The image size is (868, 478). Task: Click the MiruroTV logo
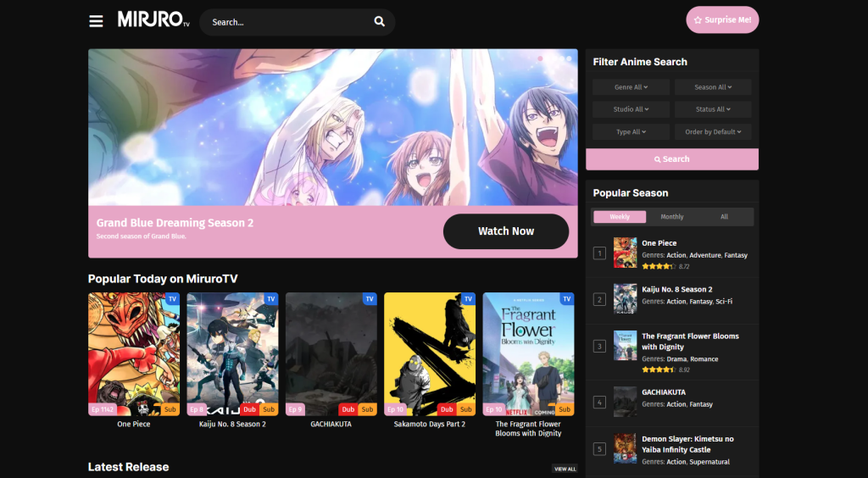click(153, 20)
